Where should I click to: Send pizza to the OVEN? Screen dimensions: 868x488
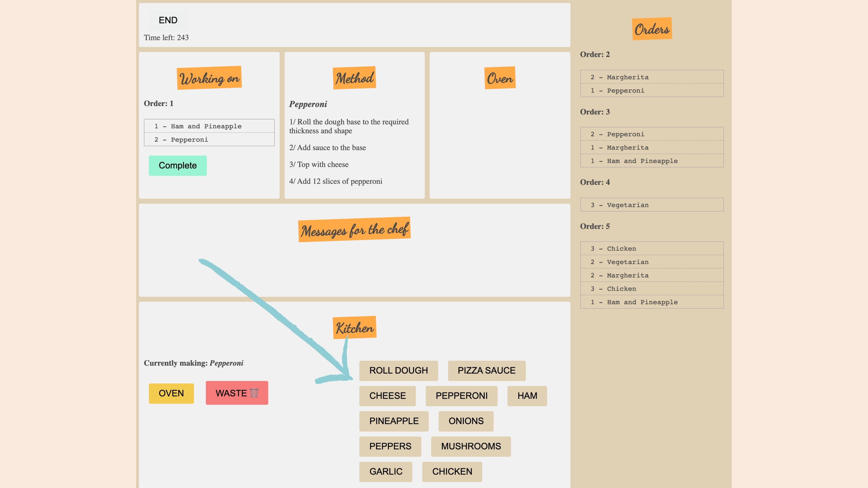[x=171, y=393]
